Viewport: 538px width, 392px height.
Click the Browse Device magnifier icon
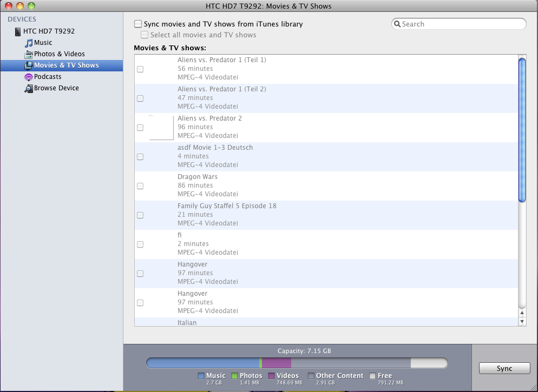point(29,89)
